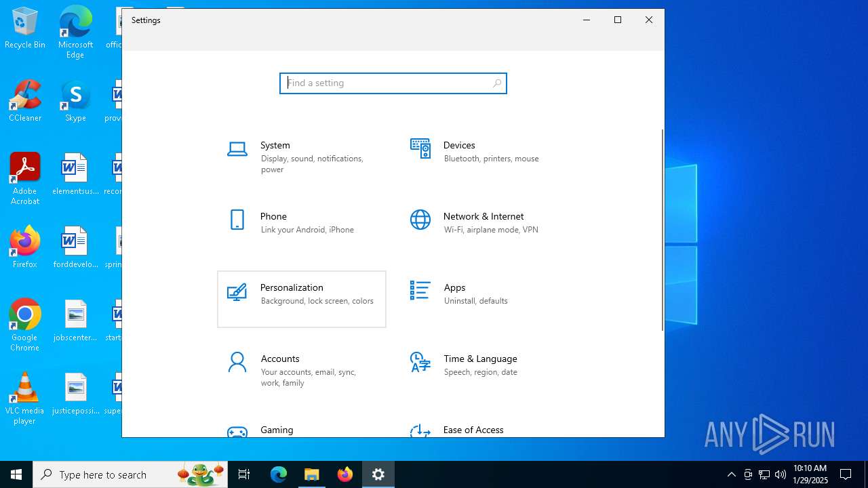Launch Edge from the taskbar
This screenshot has height=488, width=868.
point(279,474)
